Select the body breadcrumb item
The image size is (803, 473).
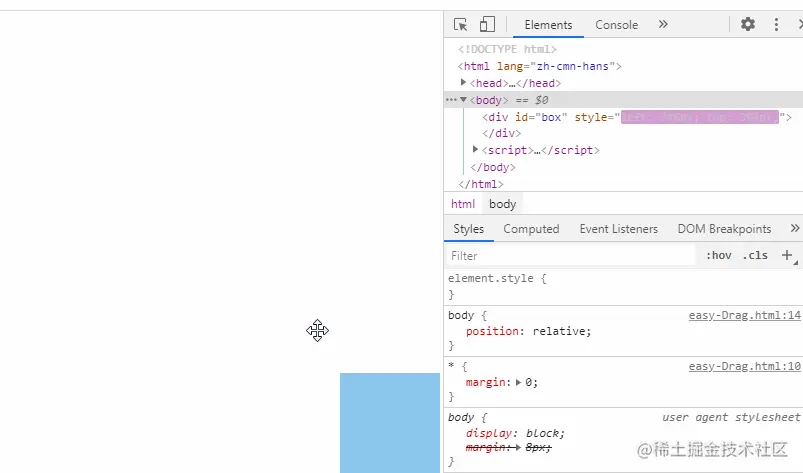(502, 204)
